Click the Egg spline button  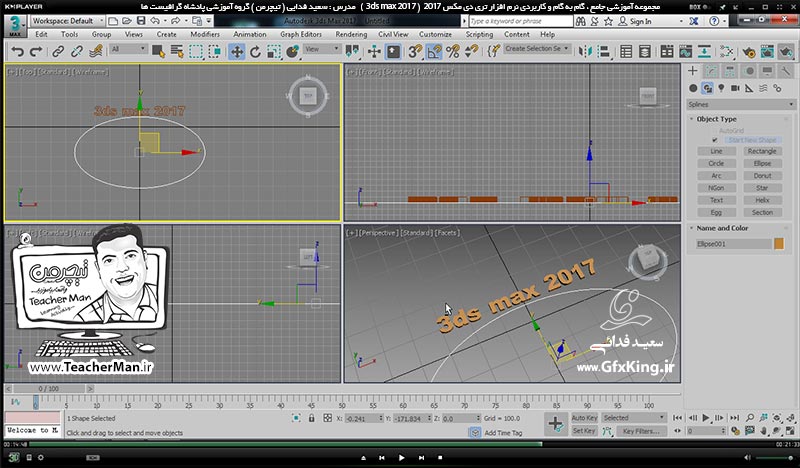point(716,212)
